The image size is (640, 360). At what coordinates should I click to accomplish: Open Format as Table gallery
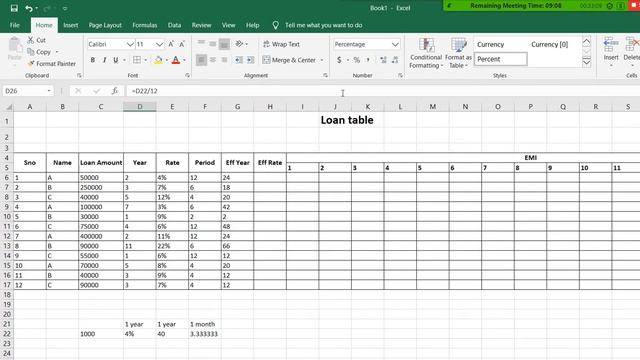458,53
